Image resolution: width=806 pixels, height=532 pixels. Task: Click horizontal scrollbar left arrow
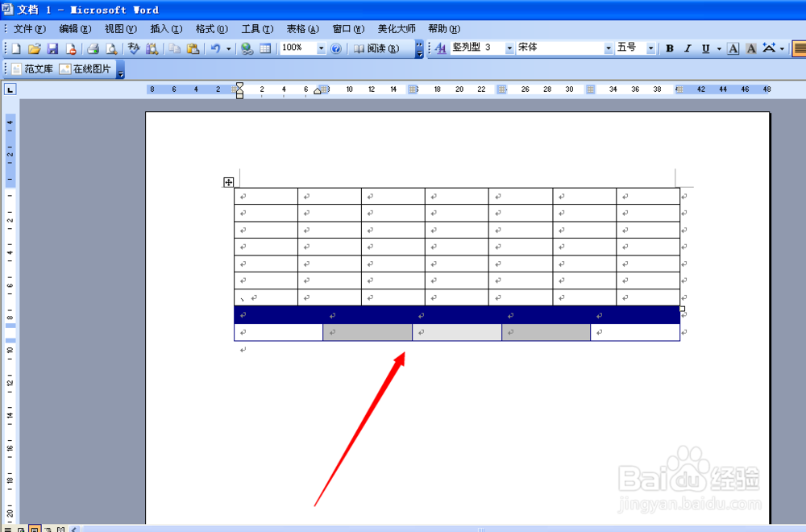74,529
